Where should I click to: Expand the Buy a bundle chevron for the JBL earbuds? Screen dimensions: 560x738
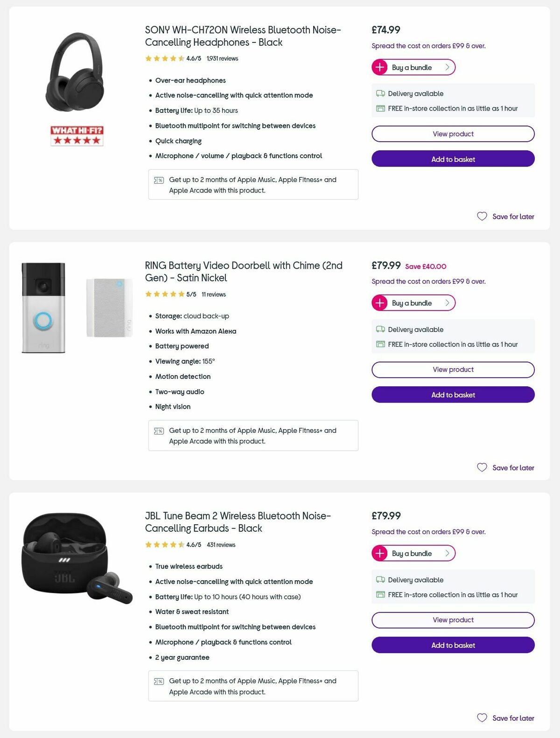coord(447,553)
